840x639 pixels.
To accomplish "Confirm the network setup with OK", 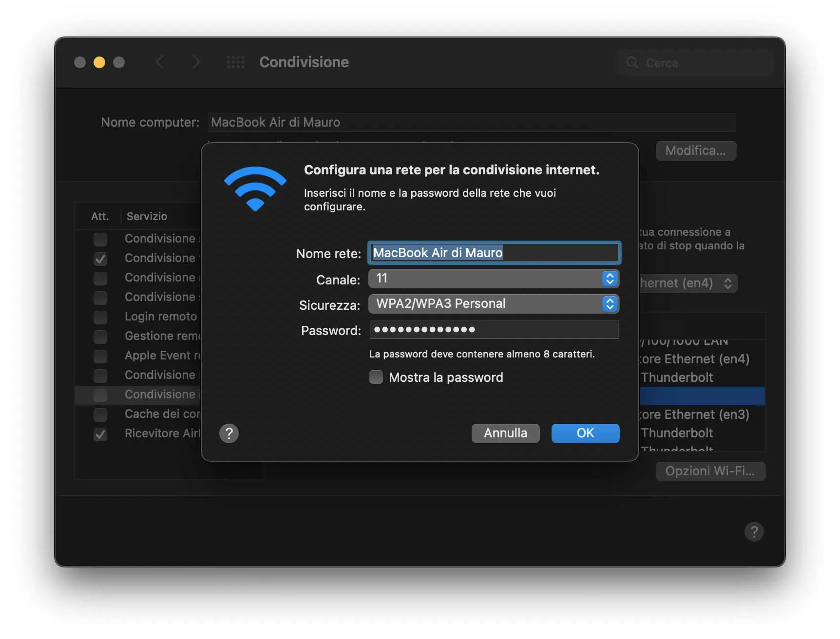I will 585,433.
